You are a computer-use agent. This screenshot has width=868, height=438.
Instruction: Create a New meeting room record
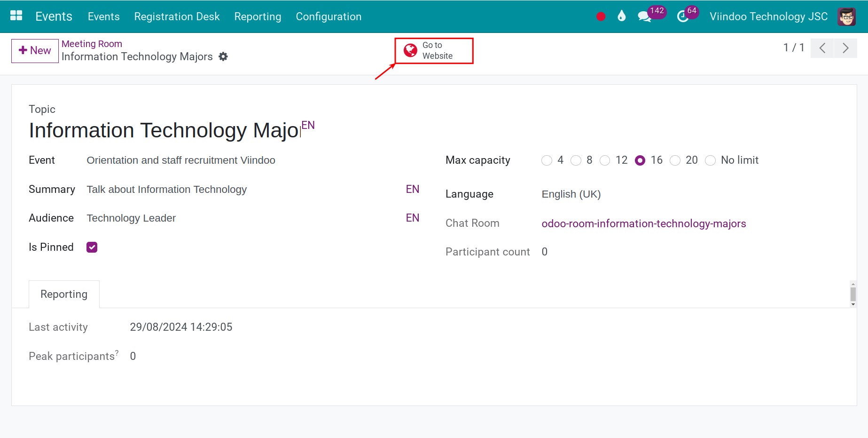tap(35, 50)
